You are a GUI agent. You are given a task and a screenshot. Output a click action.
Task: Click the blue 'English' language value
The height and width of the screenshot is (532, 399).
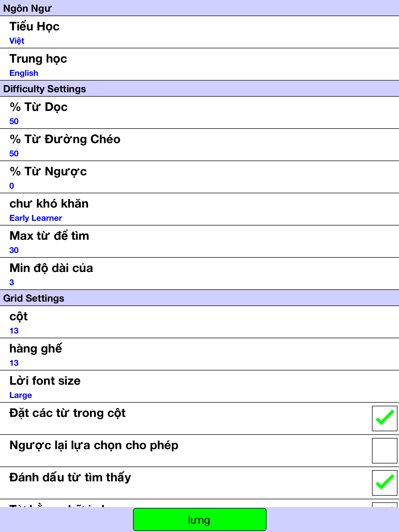24,73
